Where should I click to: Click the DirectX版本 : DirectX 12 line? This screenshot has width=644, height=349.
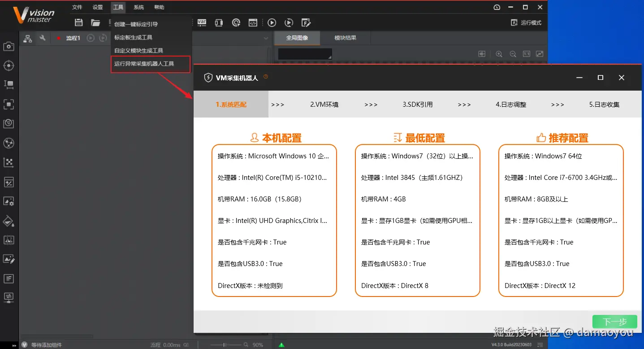tap(540, 285)
